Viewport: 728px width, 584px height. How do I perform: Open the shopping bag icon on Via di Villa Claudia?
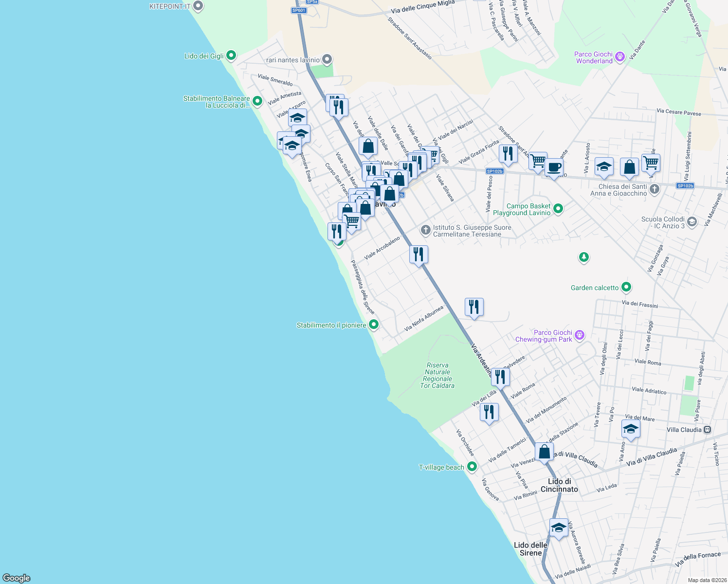tap(544, 451)
